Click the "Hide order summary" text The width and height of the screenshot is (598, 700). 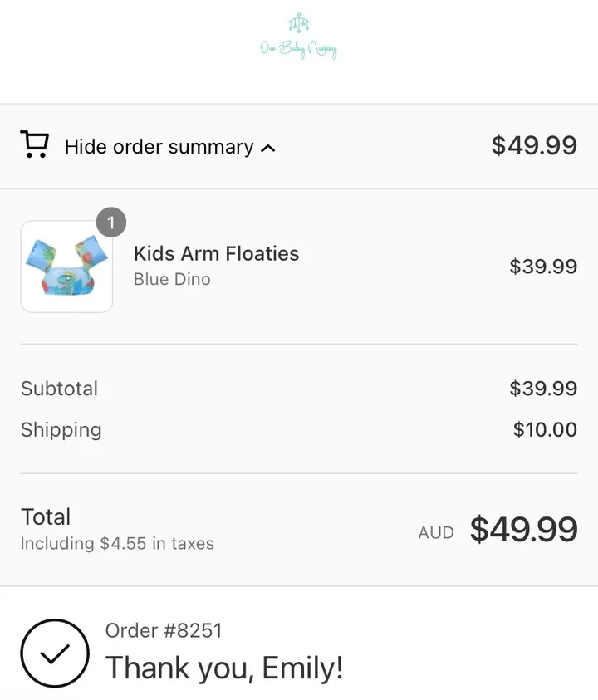pyautogui.click(x=159, y=147)
